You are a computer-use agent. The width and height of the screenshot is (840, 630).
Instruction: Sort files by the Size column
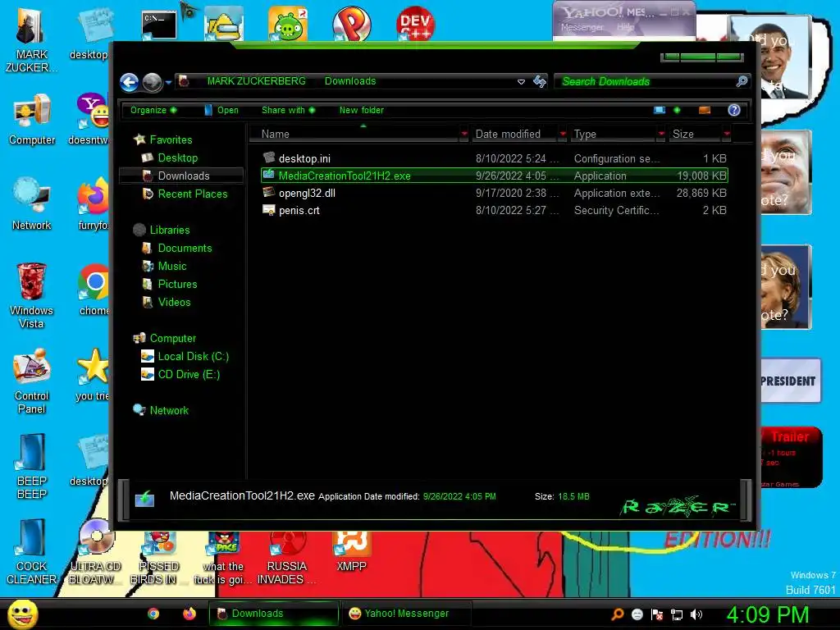pos(695,134)
